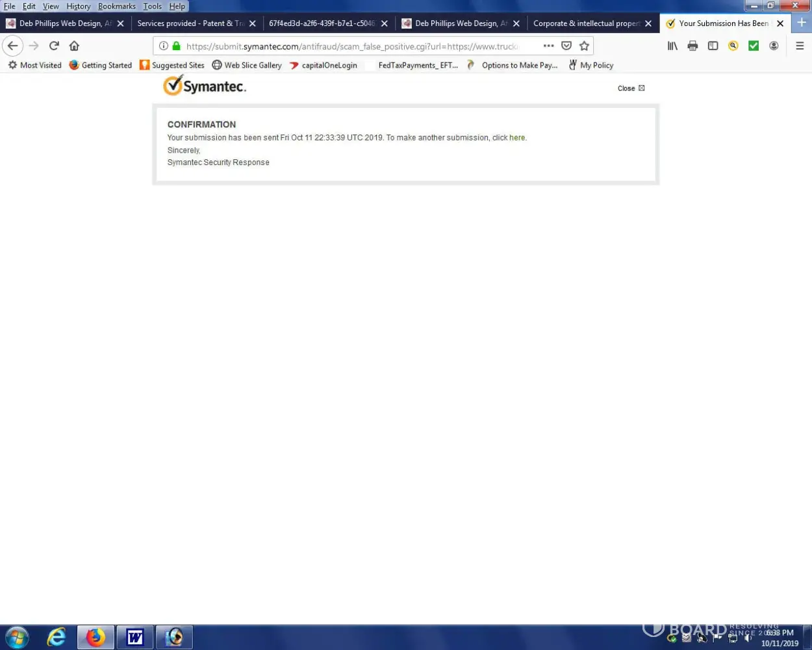812x650 pixels.
Task: Open the View menu
Action: point(51,6)
